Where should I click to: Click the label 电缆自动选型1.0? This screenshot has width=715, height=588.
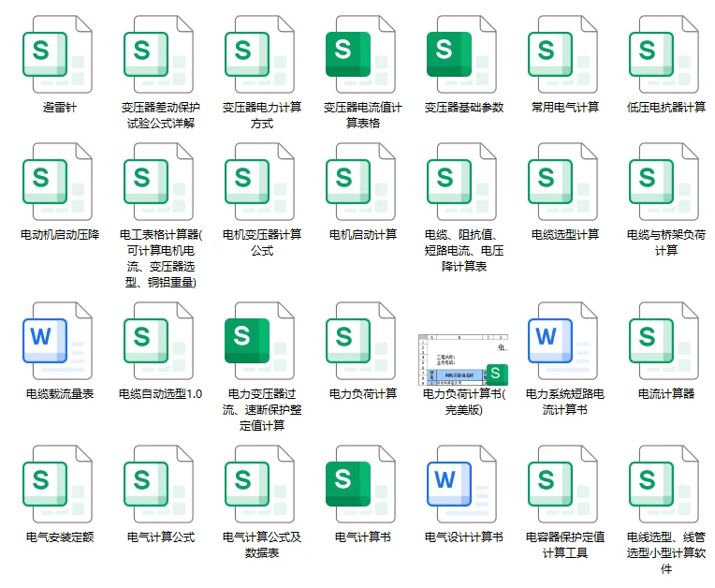pos(161,394)
